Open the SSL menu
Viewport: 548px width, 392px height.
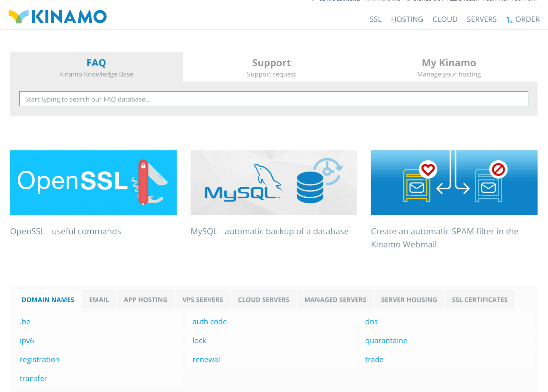(375, 19)
